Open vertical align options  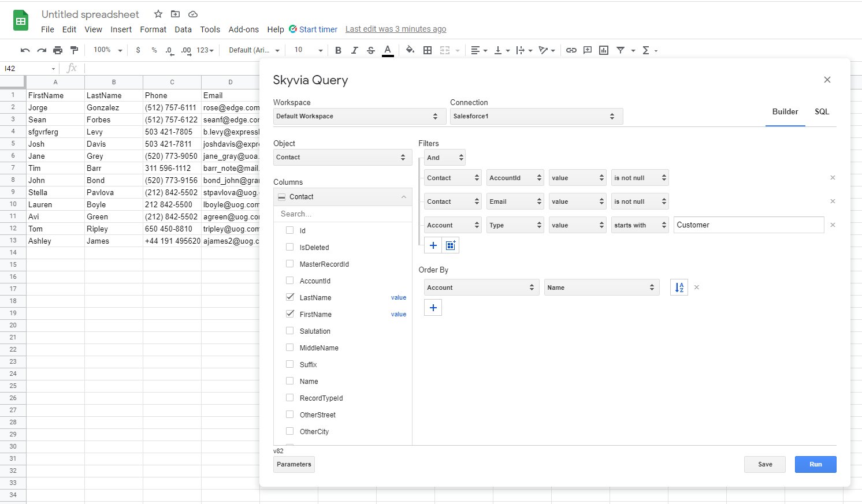click(x=502, y=50)
